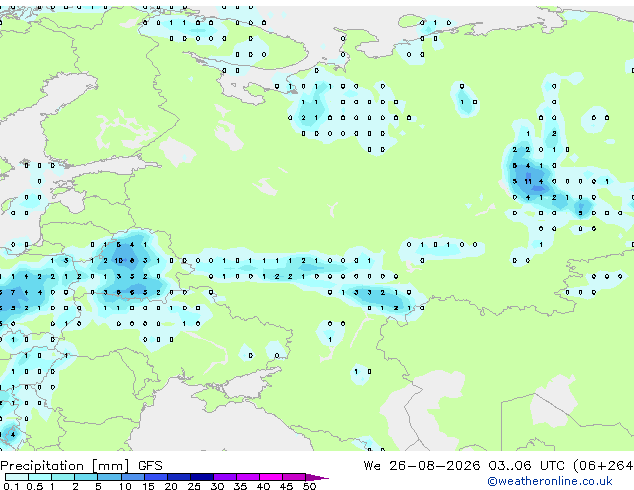Click the over-50 arrow tip of legend
The width and height of the screenshot is (634, 490).
click(317, 477)
